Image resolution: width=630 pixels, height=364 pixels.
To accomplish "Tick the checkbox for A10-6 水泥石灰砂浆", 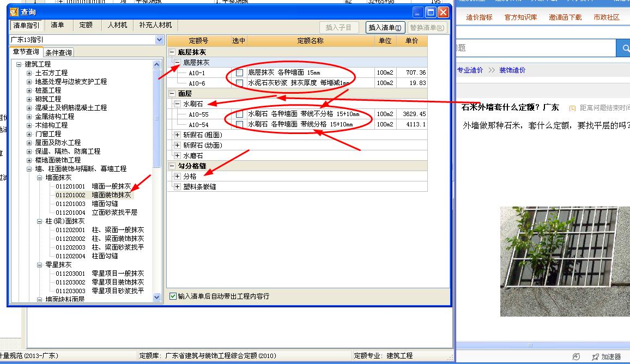I will [x=239, y=83].
